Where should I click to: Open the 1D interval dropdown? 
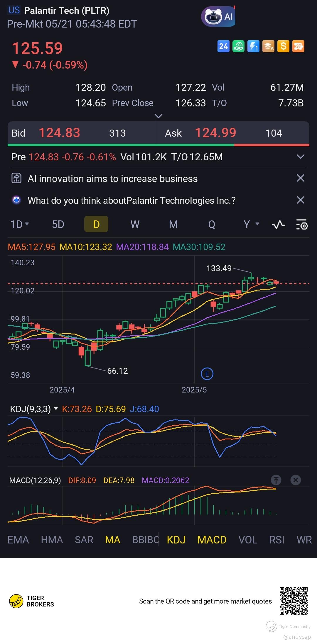pos(20,225)
